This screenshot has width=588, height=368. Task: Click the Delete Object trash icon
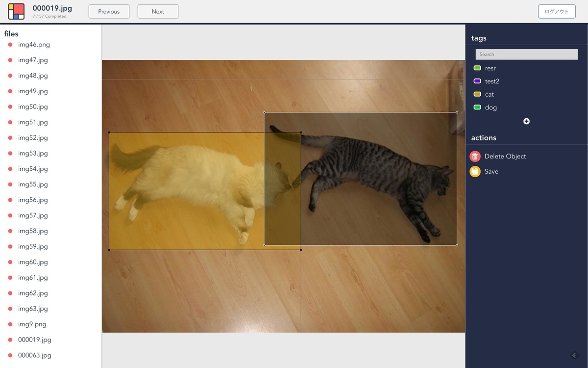(475, 156)
